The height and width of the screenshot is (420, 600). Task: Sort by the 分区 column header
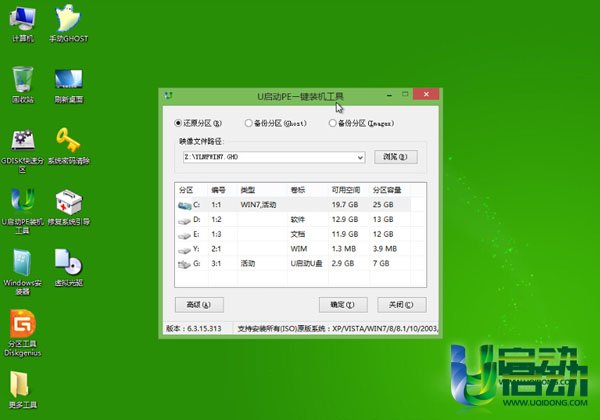(x=186, y=190)
